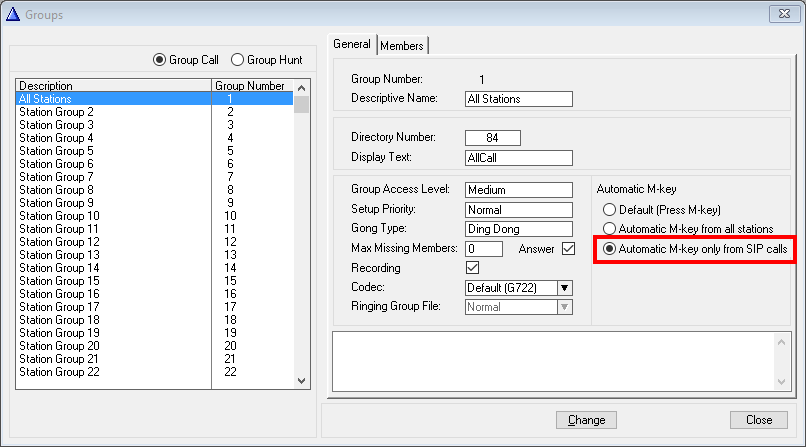Select the Group Hunt radio button
806x447 pixels.
coord(237,60)
